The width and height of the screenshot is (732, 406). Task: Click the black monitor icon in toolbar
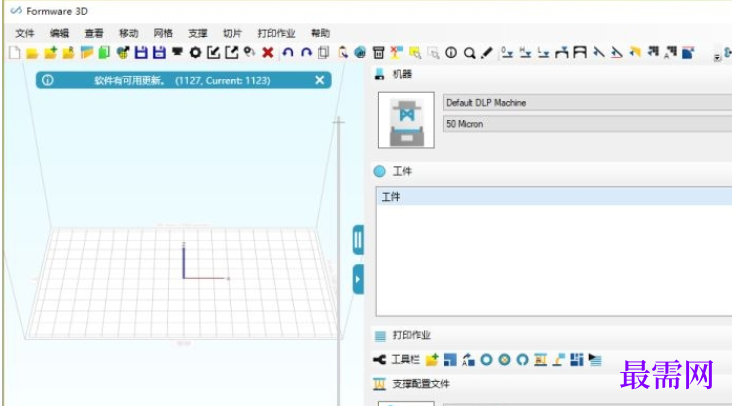point(177,52)
